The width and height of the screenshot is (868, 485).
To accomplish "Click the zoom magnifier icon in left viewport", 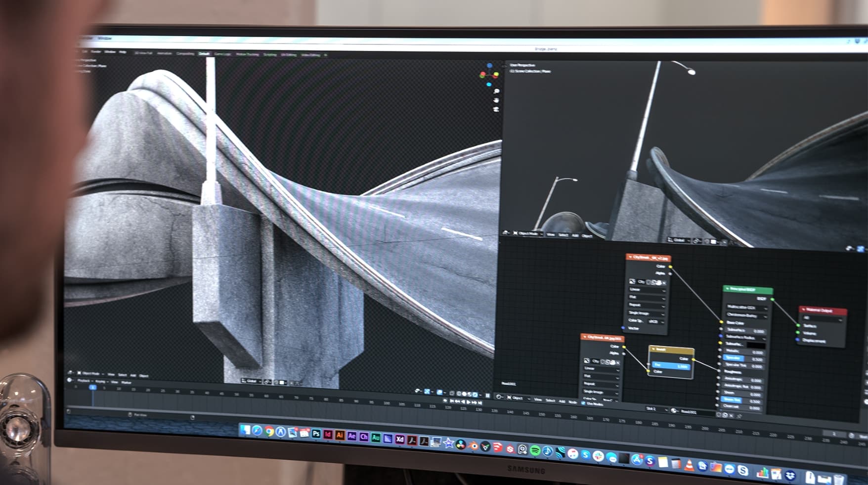I will coord(496,91).
